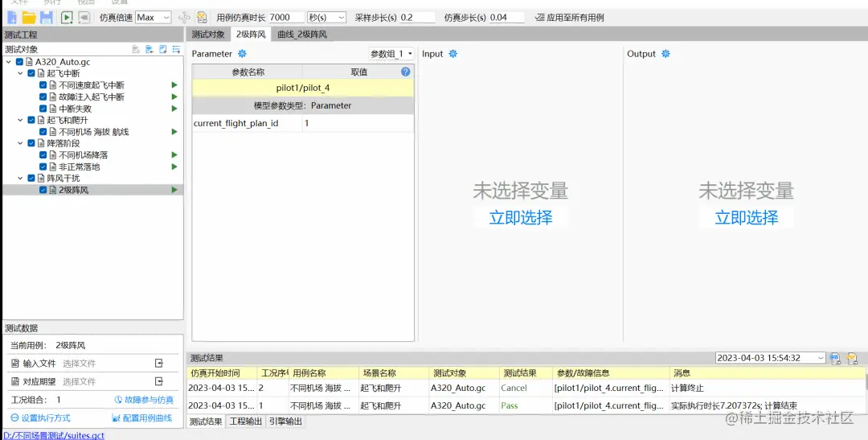
Task: Open the 秒(s) time unit dropdown
Action: point(326,17)
